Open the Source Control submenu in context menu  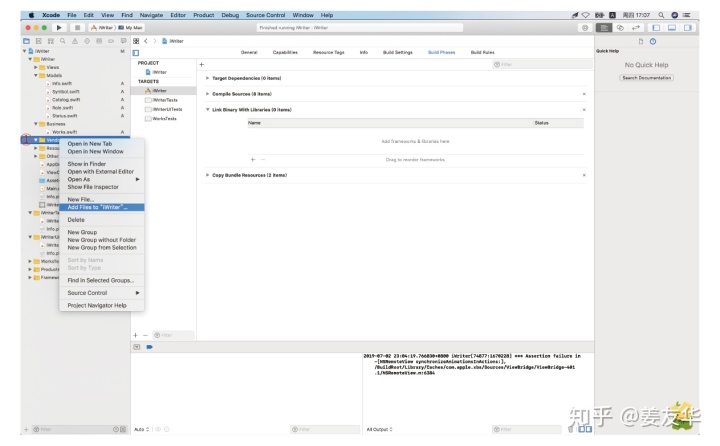coord(102,293)
